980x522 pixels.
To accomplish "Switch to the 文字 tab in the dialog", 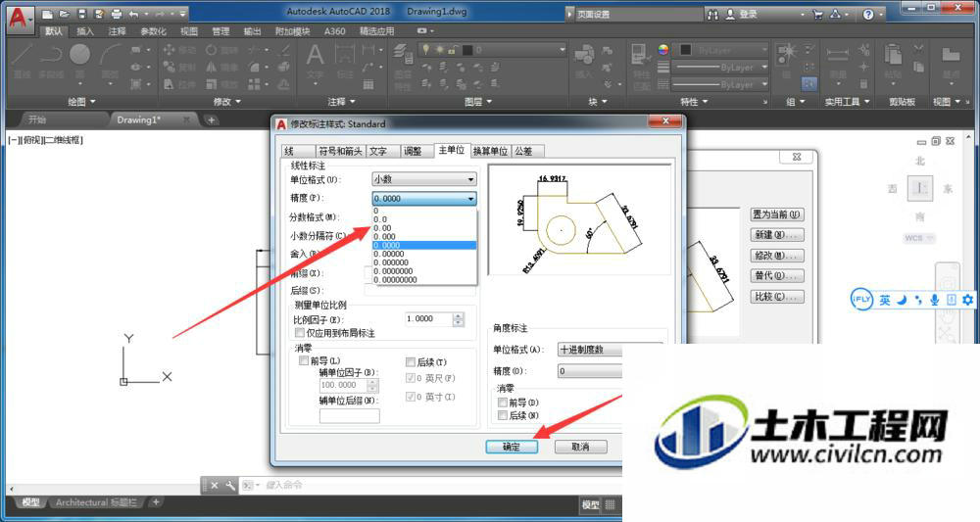I will point(383,151).
